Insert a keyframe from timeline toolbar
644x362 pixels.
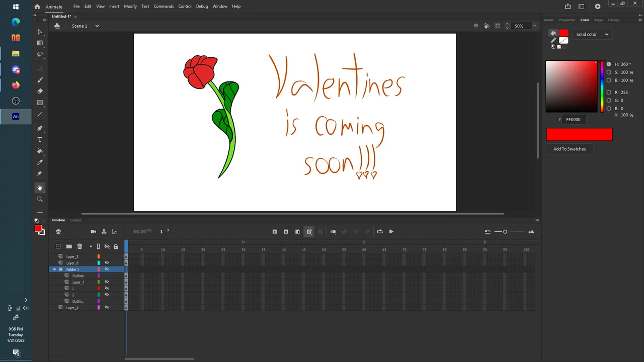coord(275,232)
